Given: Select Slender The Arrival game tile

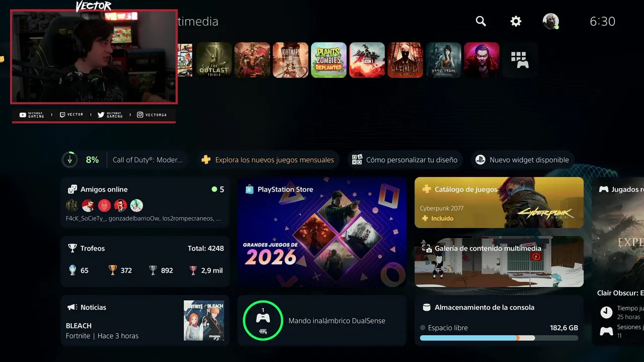Looking at the screenshot, I should pyautogui.click(x=405, y=60).
